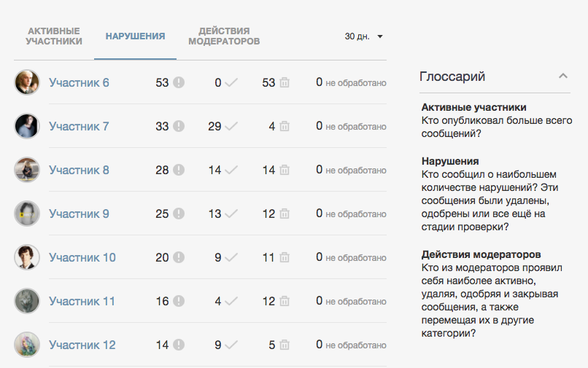
Task: Click the avatar of Участник 9
Action: click(27, 214)
